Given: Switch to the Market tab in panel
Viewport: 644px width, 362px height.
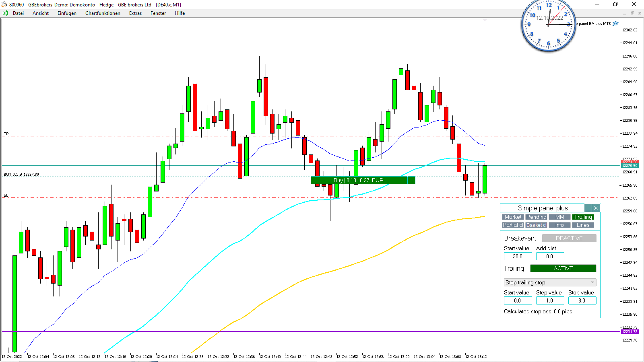Looking at the screenshot, I should [x=513, y=217].
